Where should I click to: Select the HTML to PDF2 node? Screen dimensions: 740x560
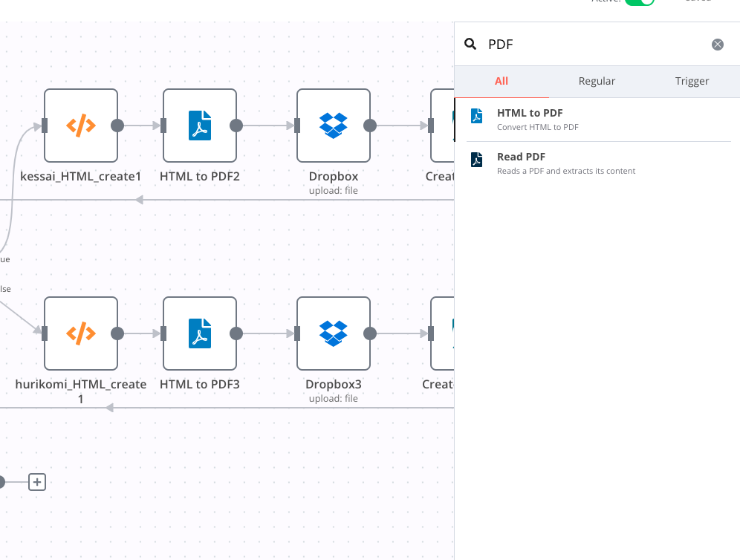[200, 126]
